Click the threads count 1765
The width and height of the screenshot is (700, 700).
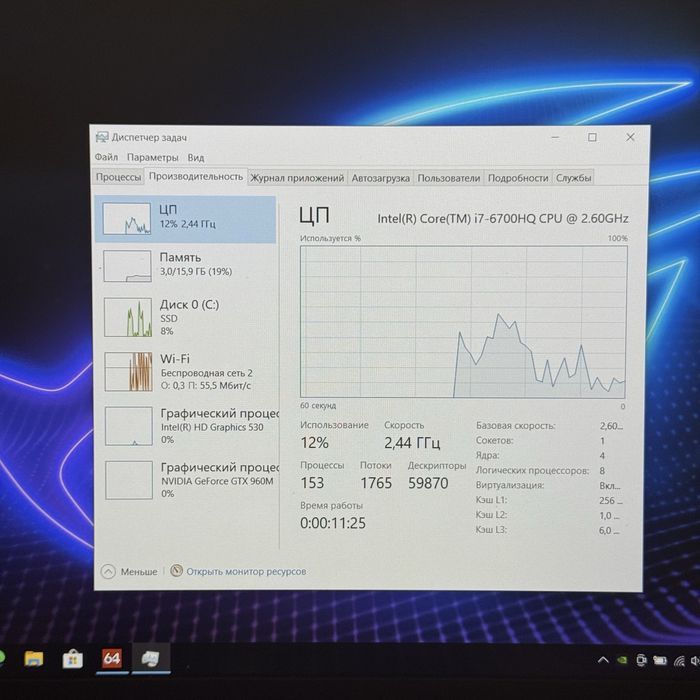pos(376,483)
